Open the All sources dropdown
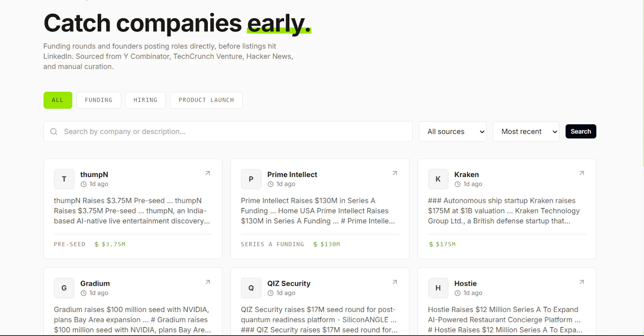The height and width of the screenshot is (336, 644). [x=453, y=132]
